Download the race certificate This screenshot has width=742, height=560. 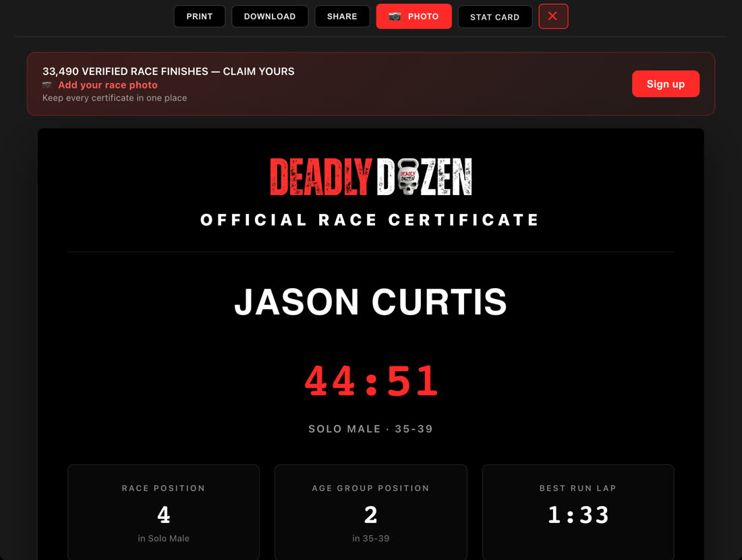(x=270, y=17)
